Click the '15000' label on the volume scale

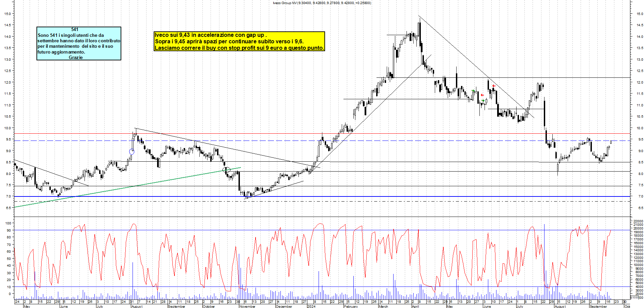(x=638, y=247)
